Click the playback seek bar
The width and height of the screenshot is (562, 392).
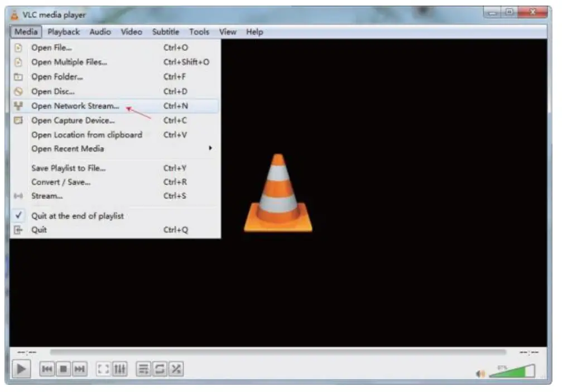(x=278, y=352)
